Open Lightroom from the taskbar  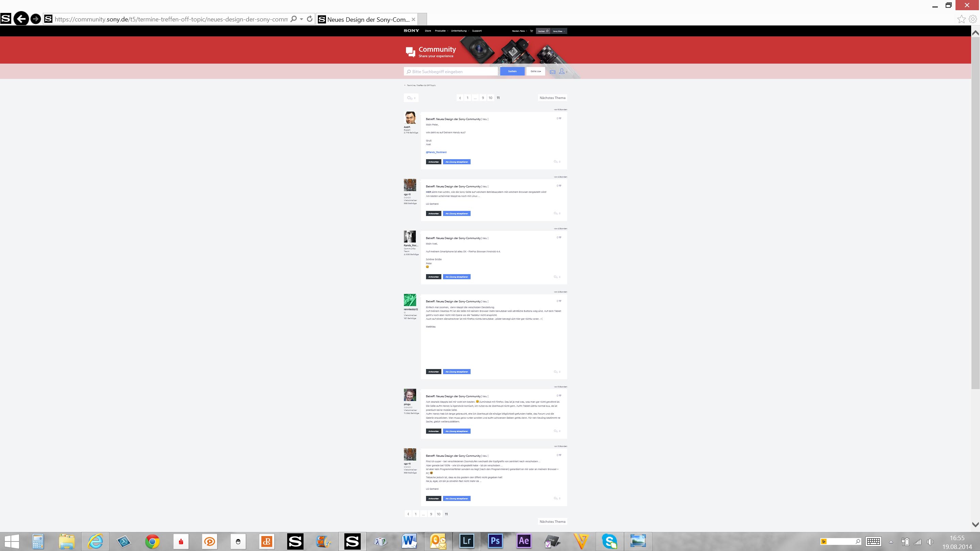467,541
